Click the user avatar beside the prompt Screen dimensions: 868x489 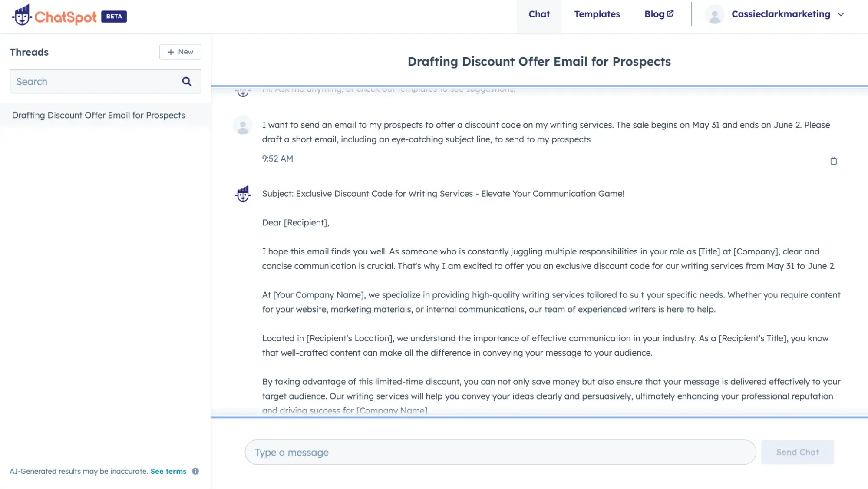point(243,125)
